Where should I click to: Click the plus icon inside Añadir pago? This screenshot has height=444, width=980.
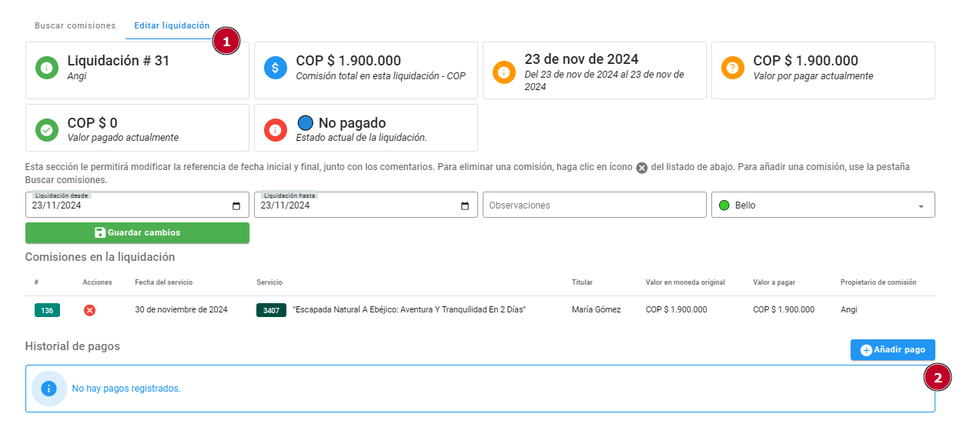[x=866, y=350]
